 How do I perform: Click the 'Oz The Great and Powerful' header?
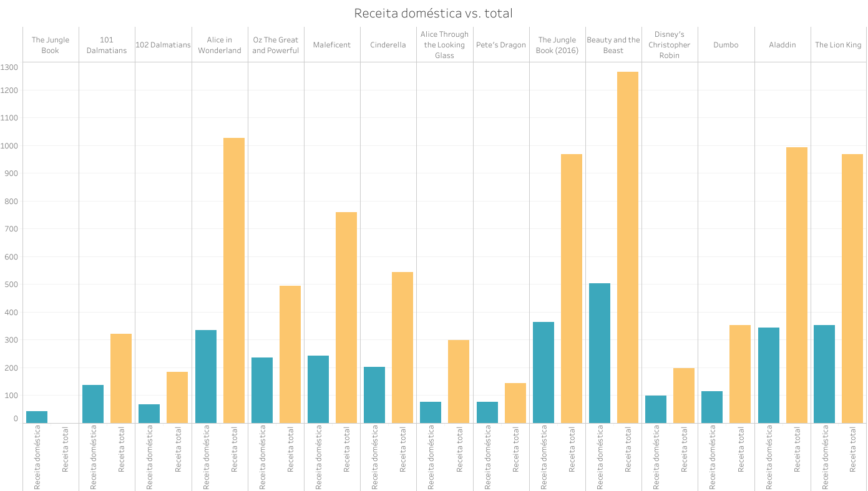(276, 45)
